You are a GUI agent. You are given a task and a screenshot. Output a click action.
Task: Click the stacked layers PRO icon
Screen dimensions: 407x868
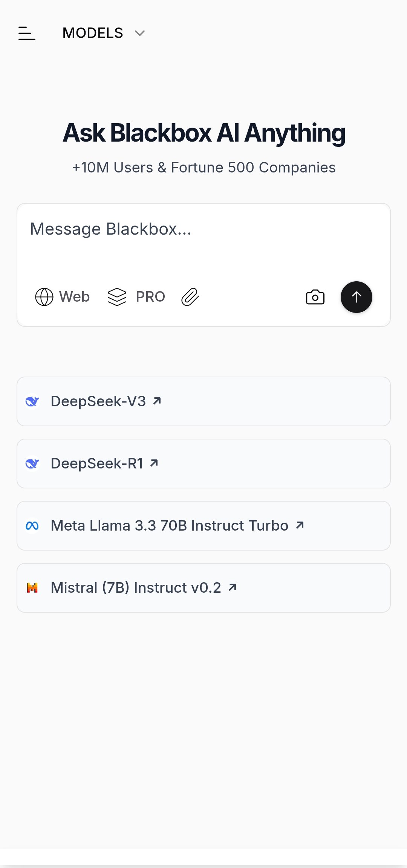[x=117, y=297]
